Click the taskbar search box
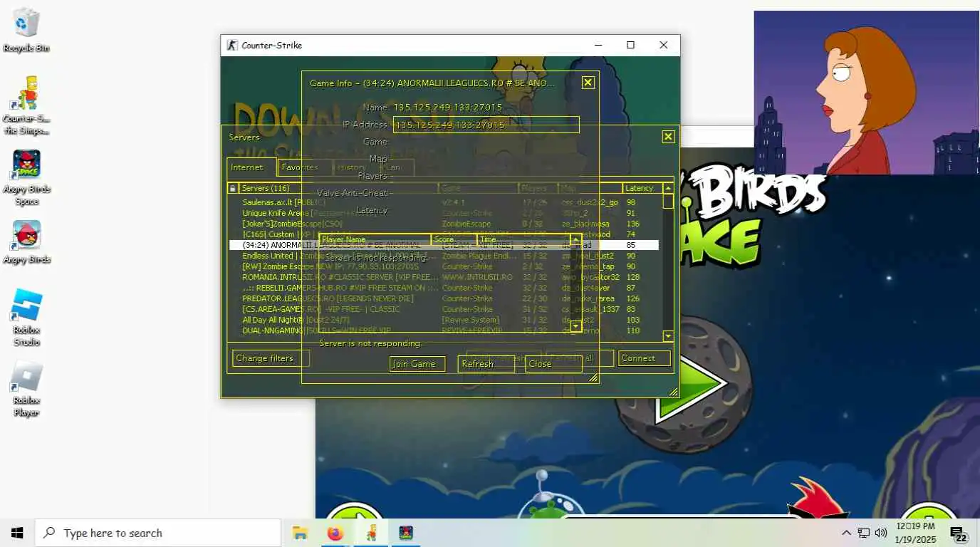Screen dimensions: 980x547 pyautogui.click(x=157, y=533)
